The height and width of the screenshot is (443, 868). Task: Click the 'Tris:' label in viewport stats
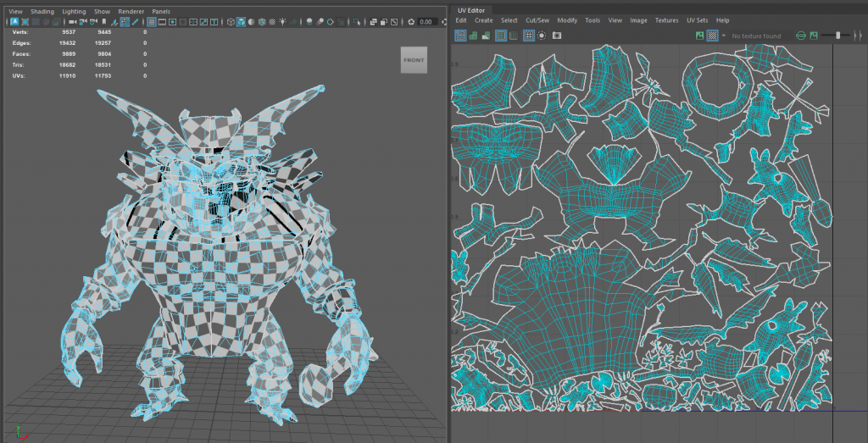pos(19,64)
